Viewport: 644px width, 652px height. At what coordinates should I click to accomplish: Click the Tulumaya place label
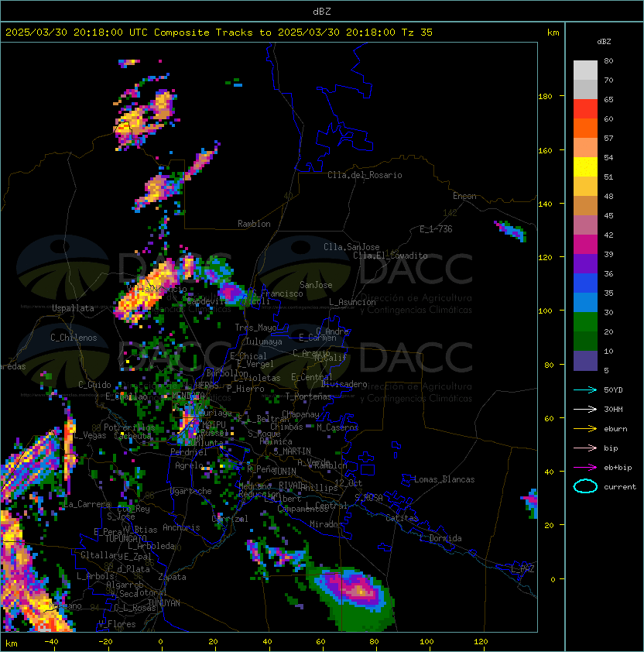coord(264,341)
